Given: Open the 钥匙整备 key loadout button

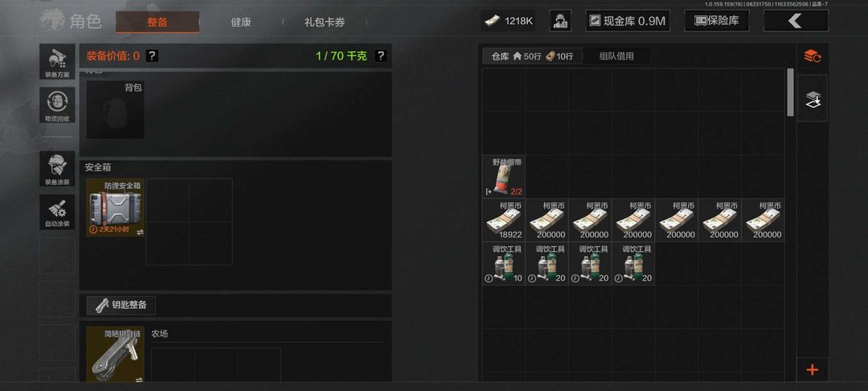Looking at the screenshot, I should point(121,305).
